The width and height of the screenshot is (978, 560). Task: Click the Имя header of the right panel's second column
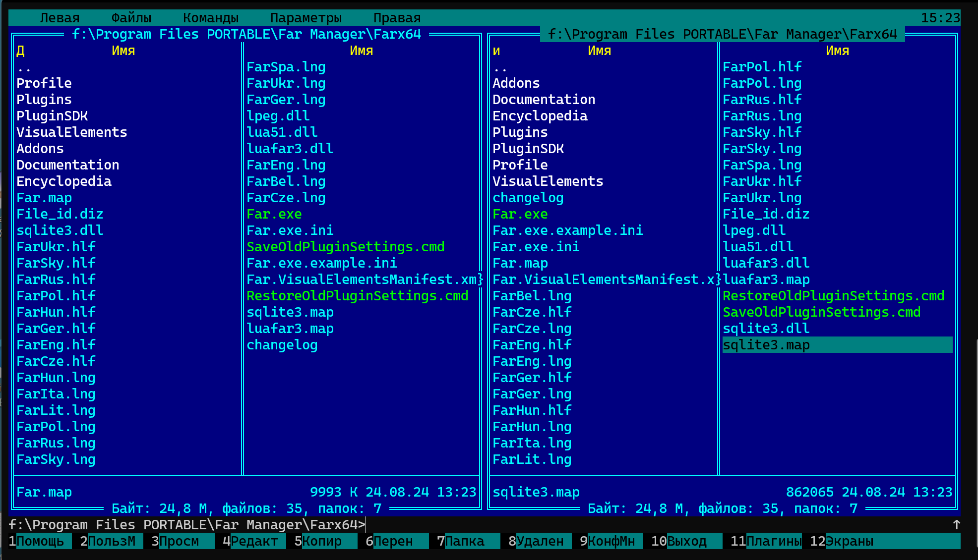coord(838,51)
